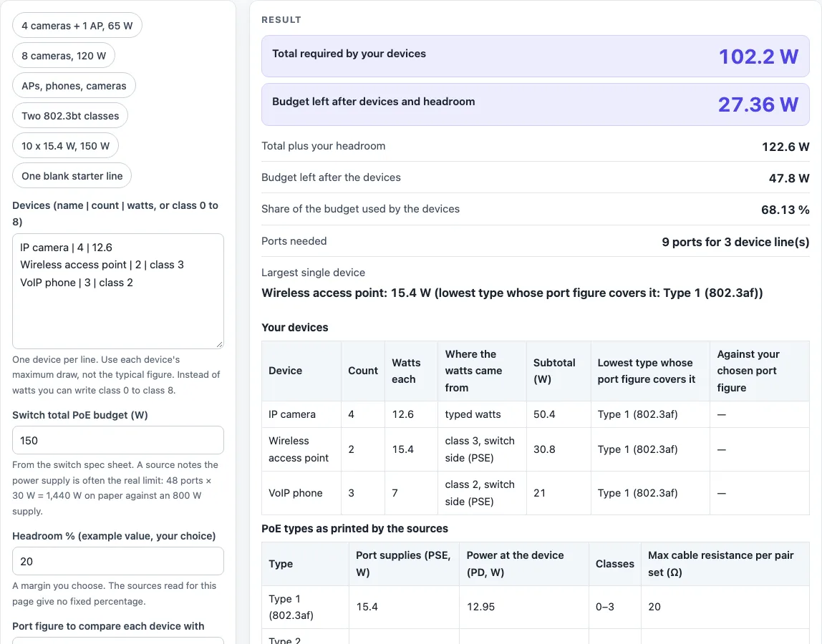Click the VoIP phone cell in the devices table
Viewport: 822px width, 644px height.
tap(301, 493)
